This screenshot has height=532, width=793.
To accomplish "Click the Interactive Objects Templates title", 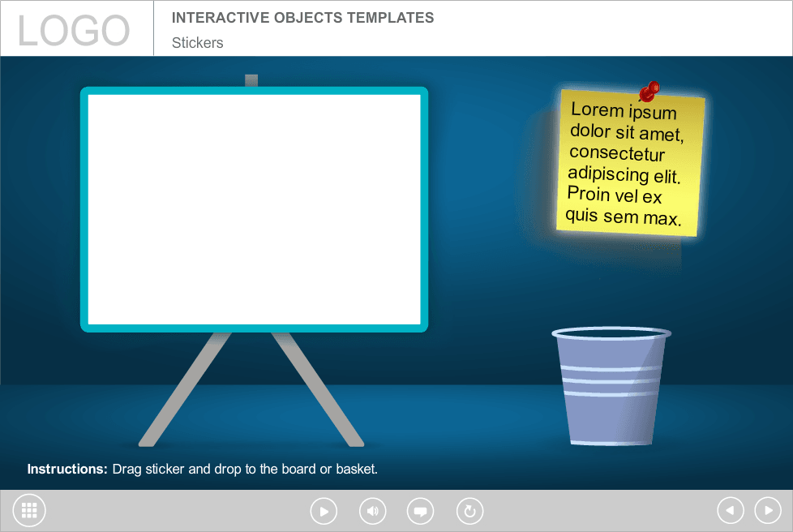I will pyautogui.click(x=302, y=18).
